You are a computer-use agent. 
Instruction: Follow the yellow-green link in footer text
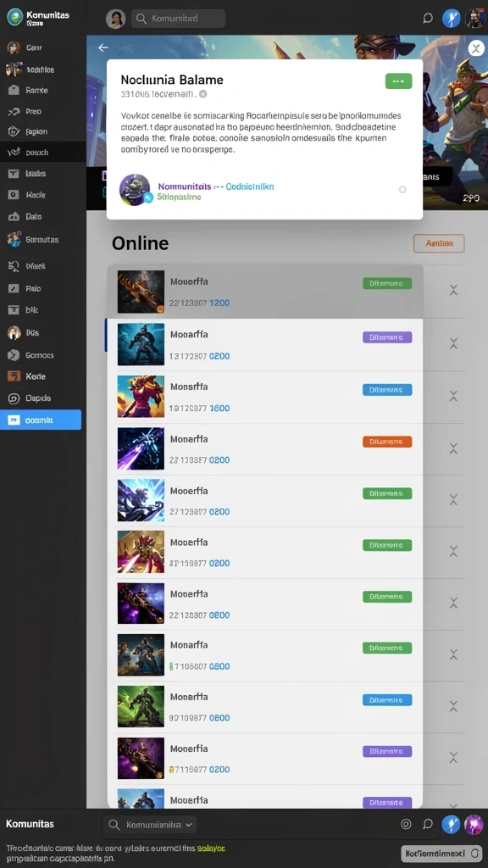coord(211,849)
